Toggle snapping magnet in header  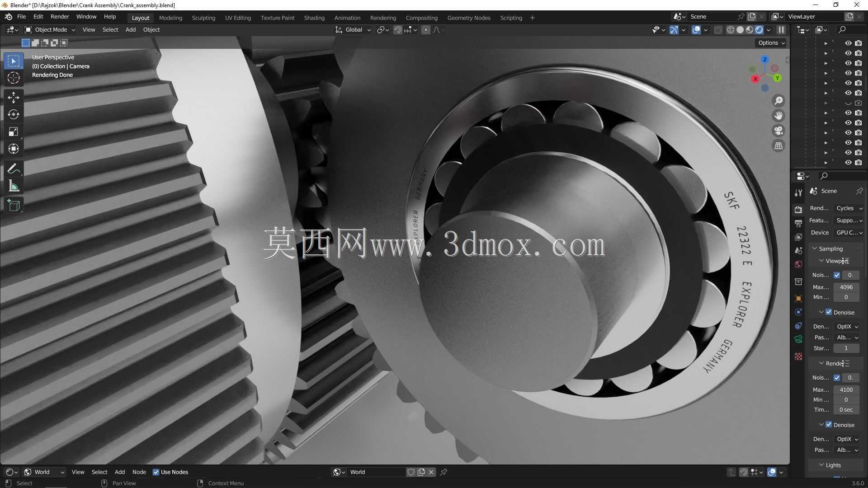[397, 30]
